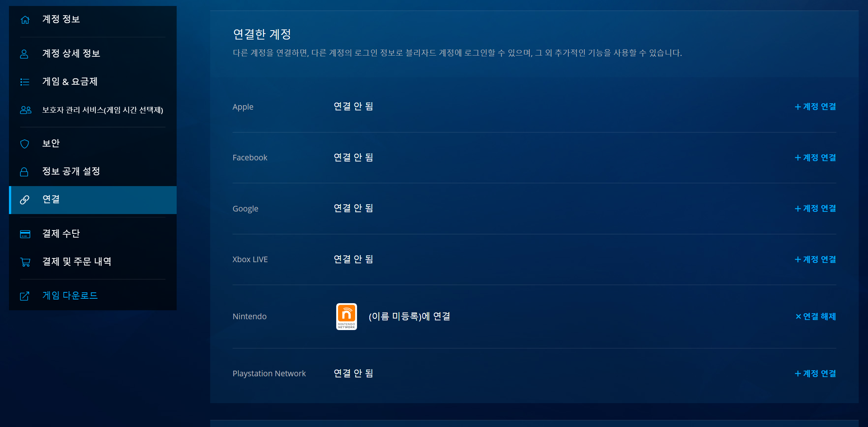The height and width of the screenshot is (427, 868).
Task: Click the Nintendo Network logo thumbnail
Action: click(x=346, y=317)
